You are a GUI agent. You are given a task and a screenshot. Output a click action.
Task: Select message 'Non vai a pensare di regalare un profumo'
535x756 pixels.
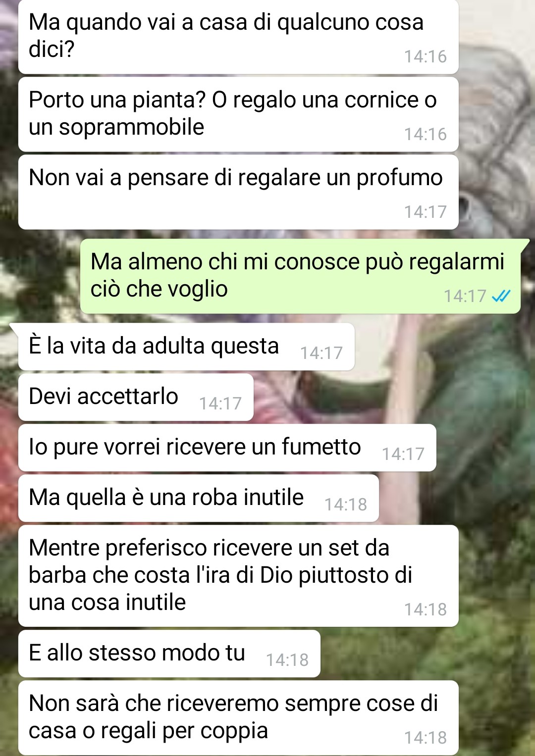tap(238, 192)
